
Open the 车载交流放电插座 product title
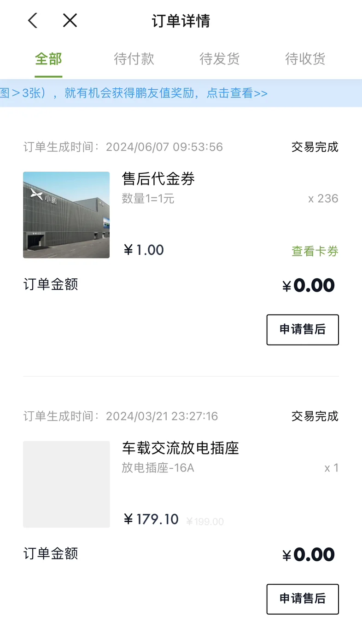coord(181,448)
